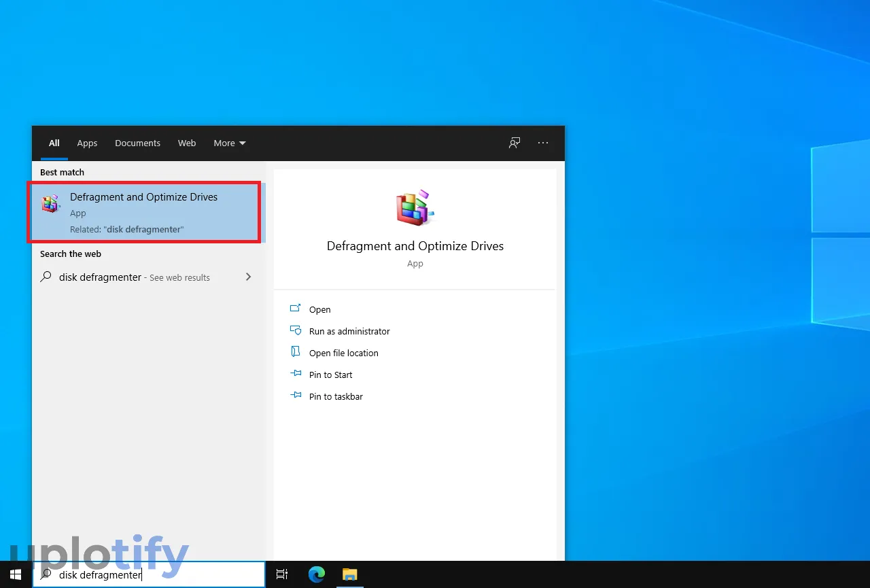Open the search feedback icon
The width and height of the screenshot is (870, 588).
(x=515, y=143)
